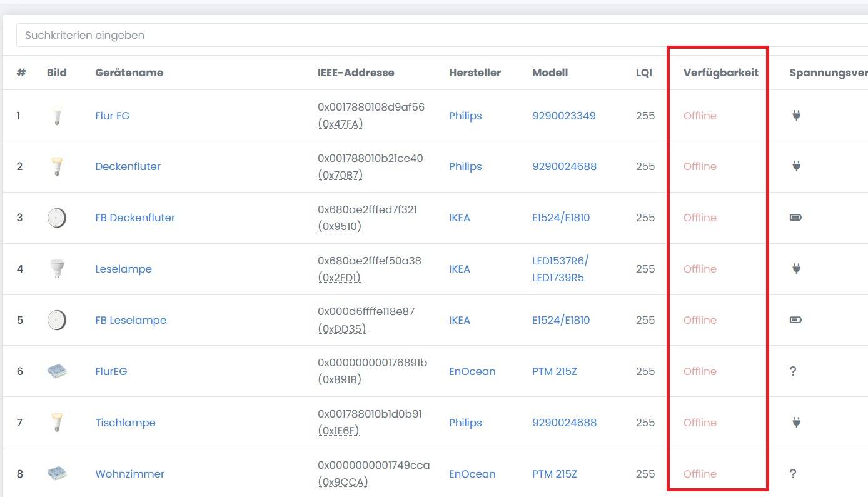Screen dimensions: 868x497
Task: Click the battery icon in FB Deckenfluter row
Action: point(795,218)
